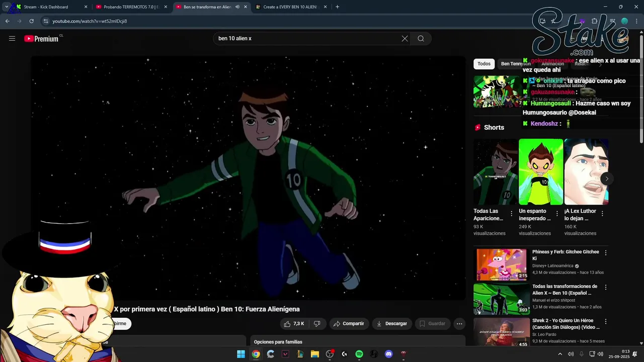
Task: Open Opciones para familias text
Action: 278,342
